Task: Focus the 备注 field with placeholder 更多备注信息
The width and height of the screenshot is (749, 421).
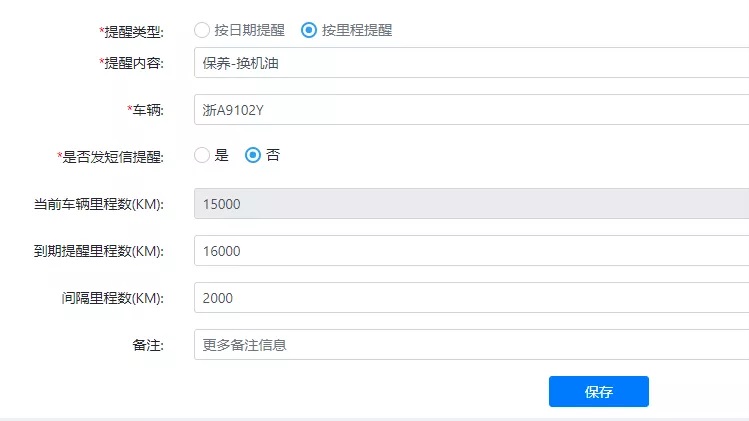Action: tap(470, 345)
